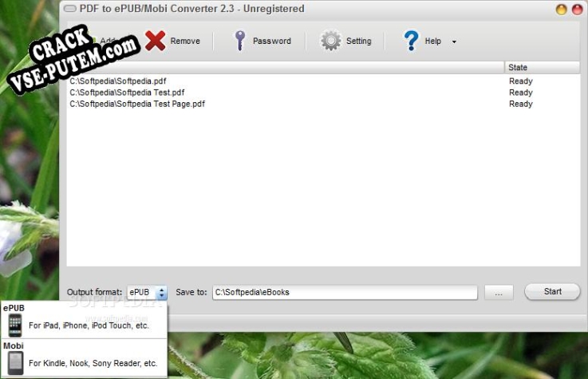Click the e-reader icon under Mobi

tap(15, 363)
